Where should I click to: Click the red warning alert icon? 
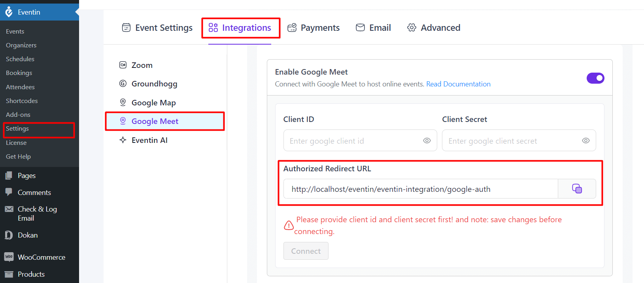click(289, 225)
